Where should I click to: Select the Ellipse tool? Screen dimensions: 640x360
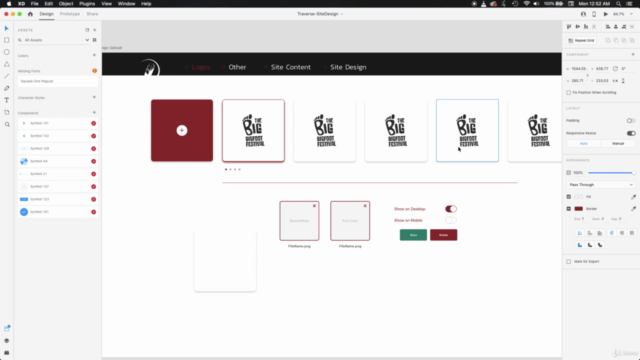tap(7, 52)
